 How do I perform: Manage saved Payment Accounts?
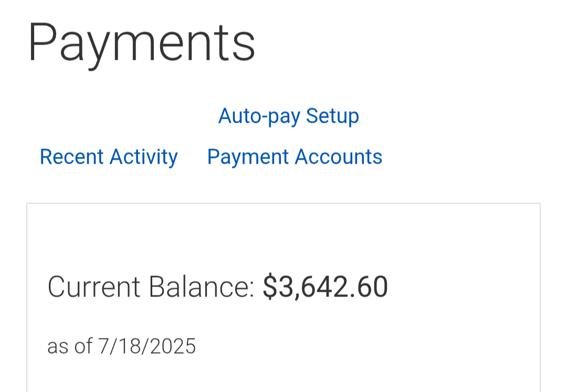click(295, 157)
